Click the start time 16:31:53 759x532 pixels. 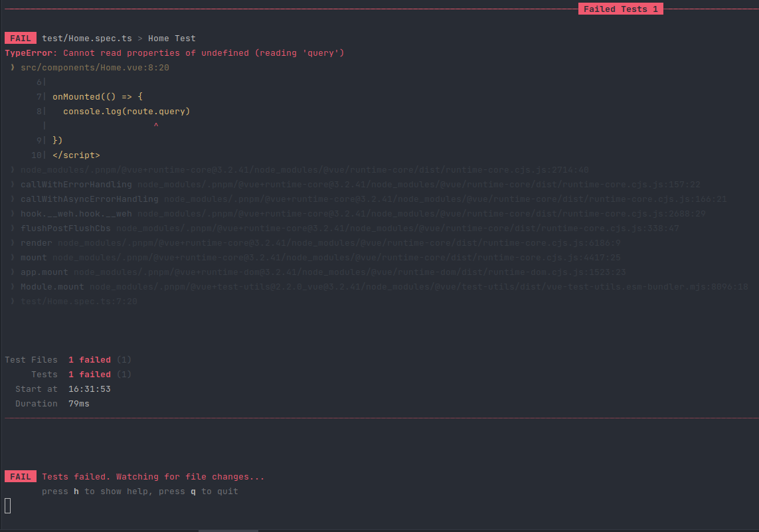pyautogui.click(x=90, y=389)
